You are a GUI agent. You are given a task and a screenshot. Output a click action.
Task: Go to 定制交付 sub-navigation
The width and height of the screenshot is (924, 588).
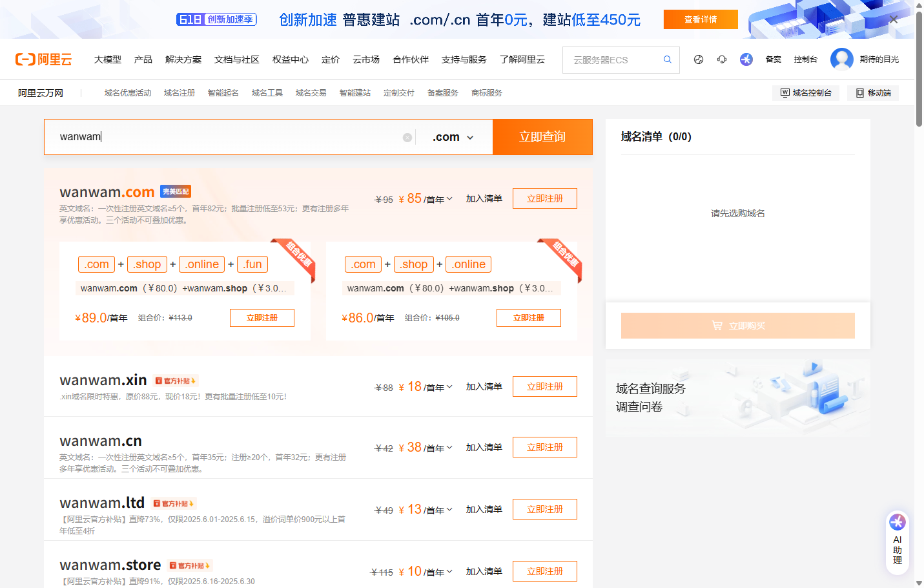tap(399, 93)
